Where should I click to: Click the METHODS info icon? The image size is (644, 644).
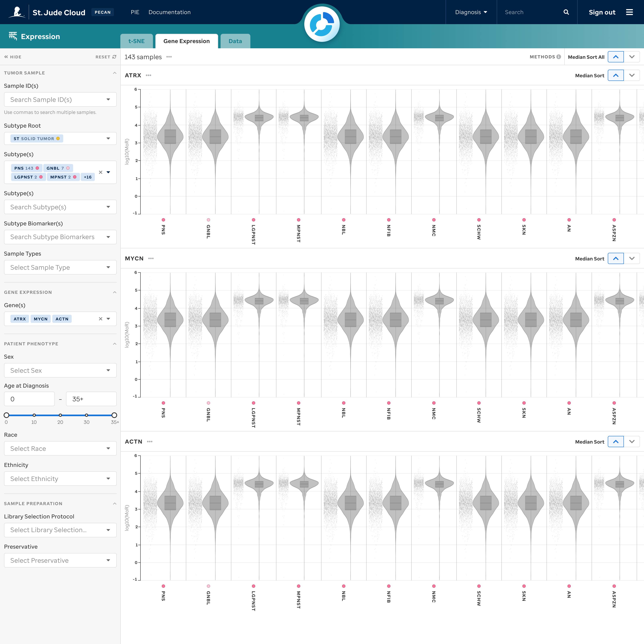pos(559,57)
